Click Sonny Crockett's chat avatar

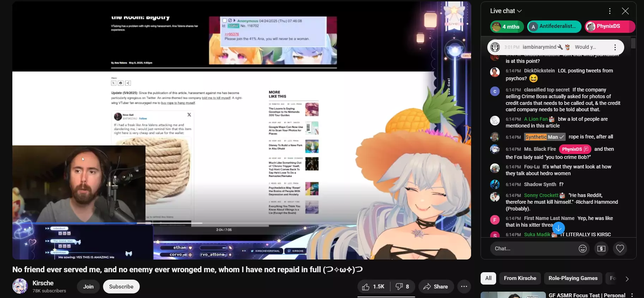495,197
